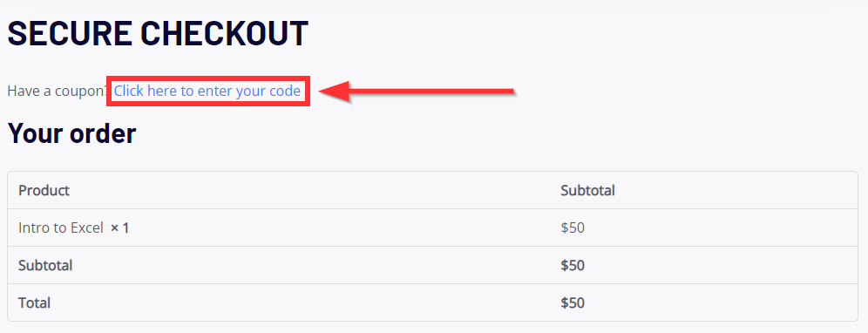Screen dimensions: 868x333
Task: Click the word 'coupon' in the coupon prompt
Action: (x=79, y=92)
